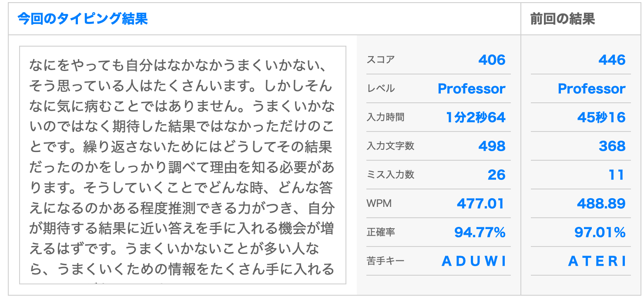Click the previous input time 45秒16
This screenshot has width=644, height=297.
[x=601, y=117]
